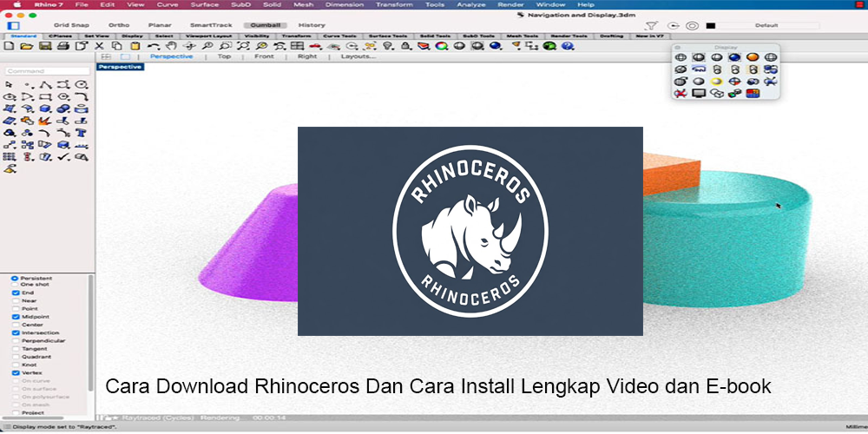Screen dimensions: 868x434
Task: Enable the Near object snap
Action: 16,300
